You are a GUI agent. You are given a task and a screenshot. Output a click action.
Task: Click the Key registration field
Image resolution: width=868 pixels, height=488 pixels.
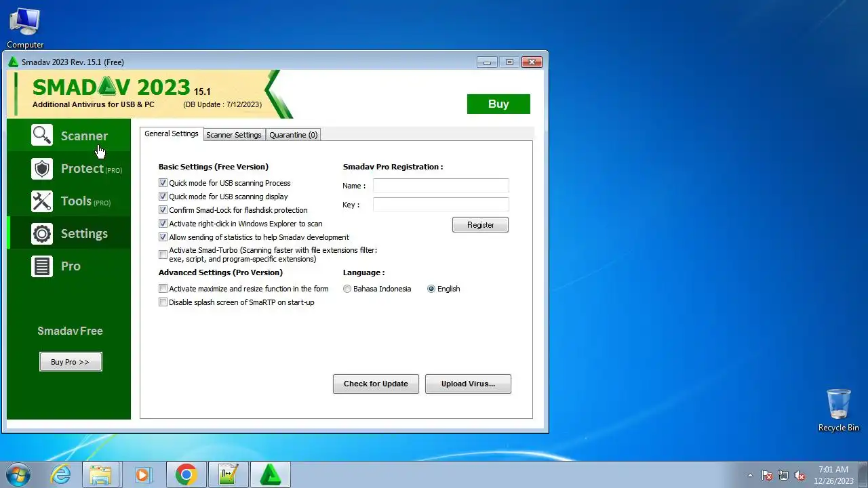pyautogui.click(x=441, y=205)
